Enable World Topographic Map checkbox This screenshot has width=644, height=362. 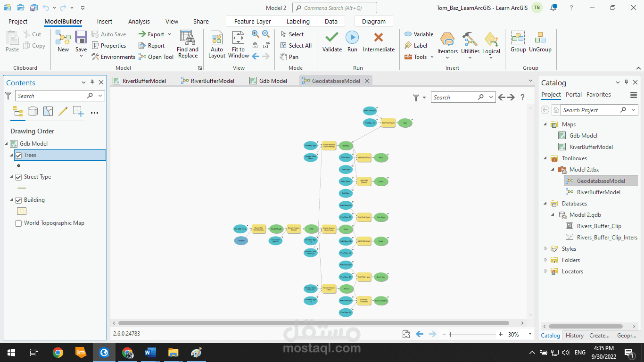pyautogui.click(x=18, y=223)
